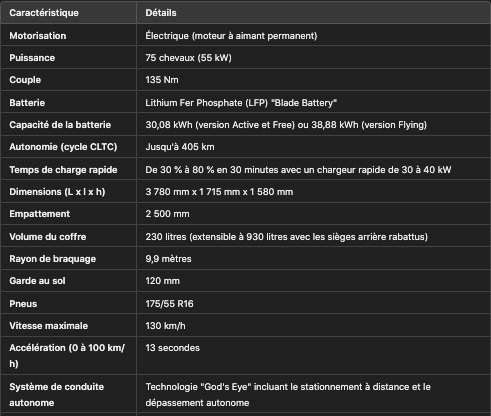Click the 230 litres coffre detail
The image size is (491, 416).
[287, 237]
